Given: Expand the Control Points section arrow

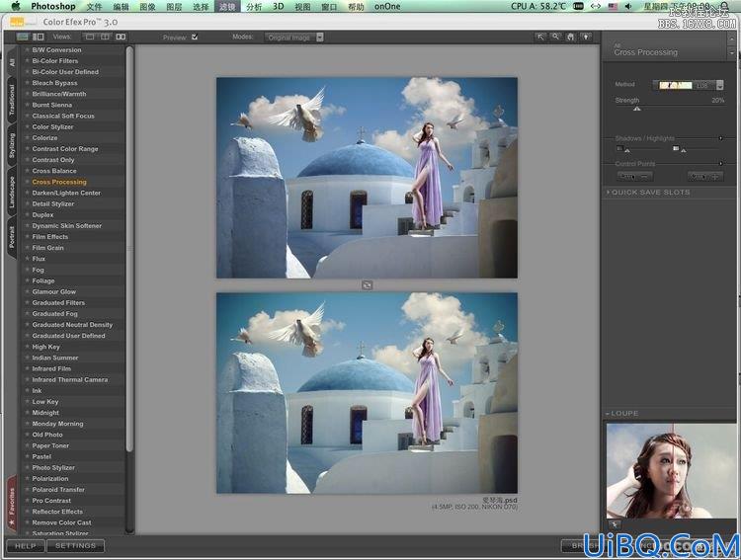Looking at the screenshot, I should 720,164.
